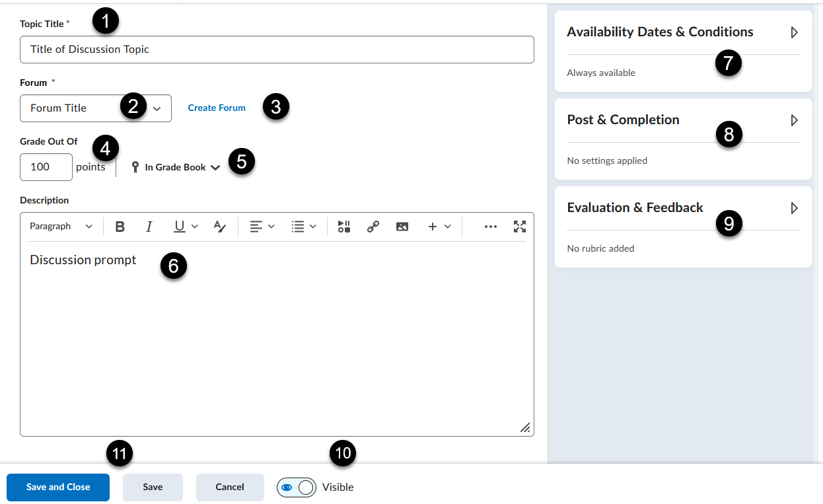Click the Create Forum link
This screenshot has width=823, height=504.
(x=217, y=108)
